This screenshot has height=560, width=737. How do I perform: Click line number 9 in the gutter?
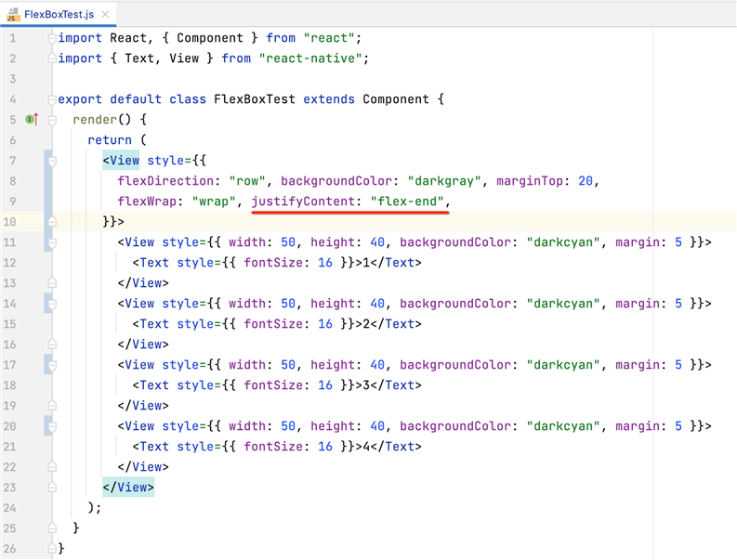click(12, 202)
